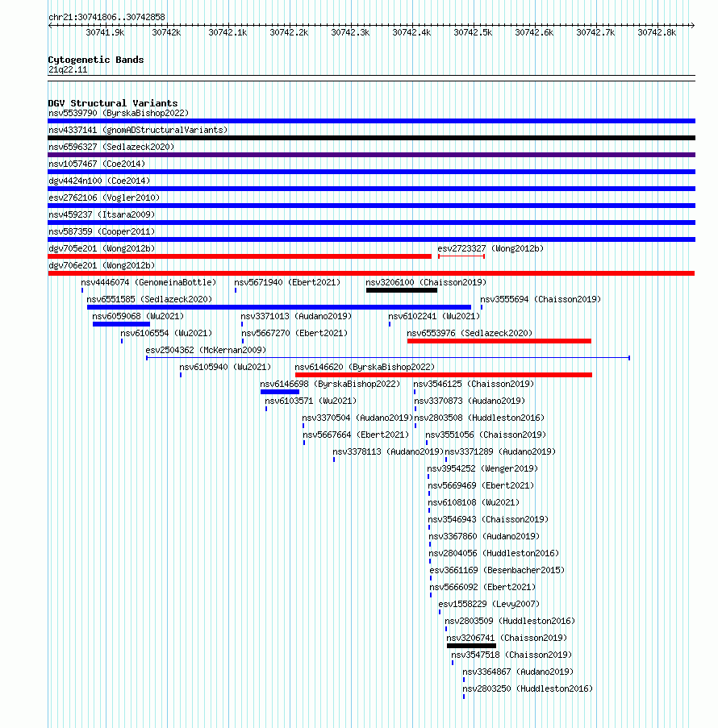The image size is (718, 728).
Task: Click the 21q22.11 cytogenetic band label
Action: tap(68, 70)
